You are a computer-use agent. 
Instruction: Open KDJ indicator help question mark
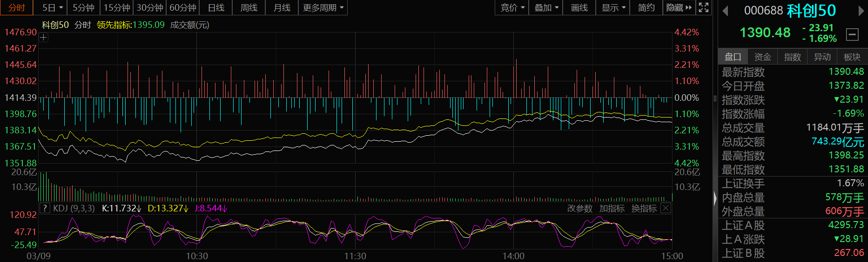click(45, 208)
